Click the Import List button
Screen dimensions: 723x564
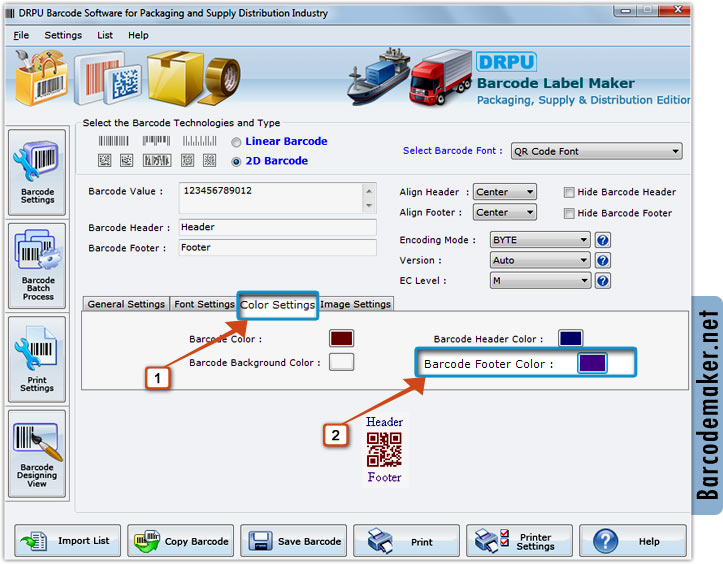tap(67, 540)
